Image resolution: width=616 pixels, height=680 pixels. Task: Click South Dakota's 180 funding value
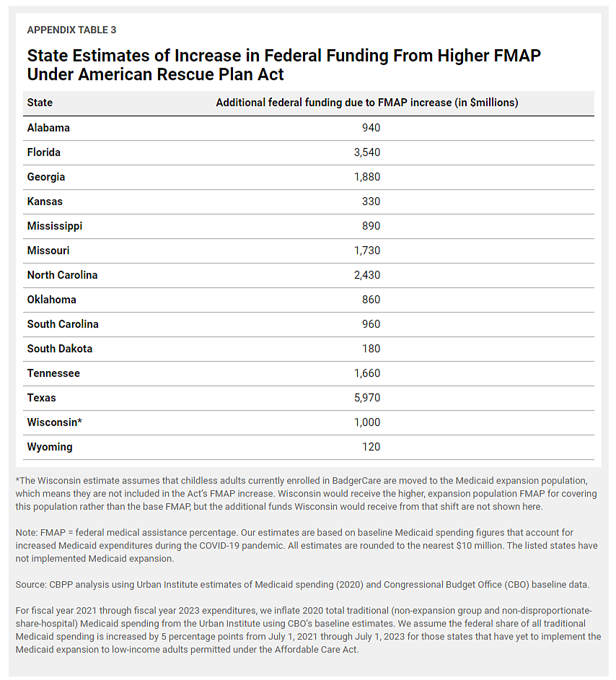[371, 349]
